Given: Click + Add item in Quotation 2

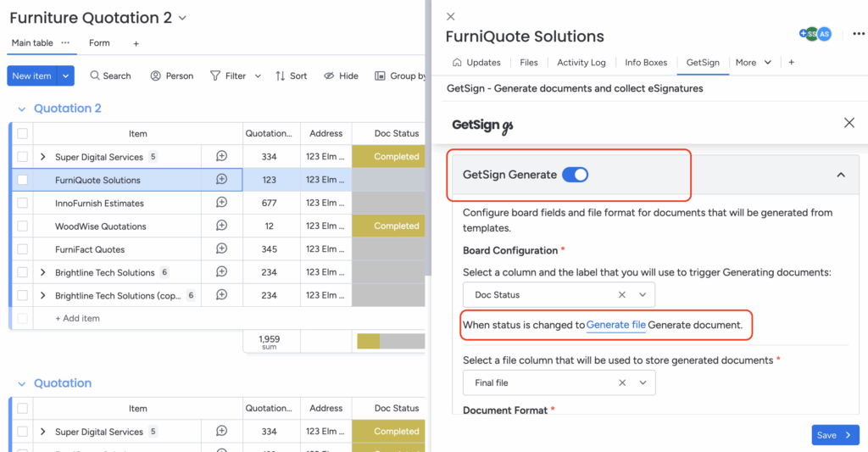Looking at the screenshot, I should (77, 319).
